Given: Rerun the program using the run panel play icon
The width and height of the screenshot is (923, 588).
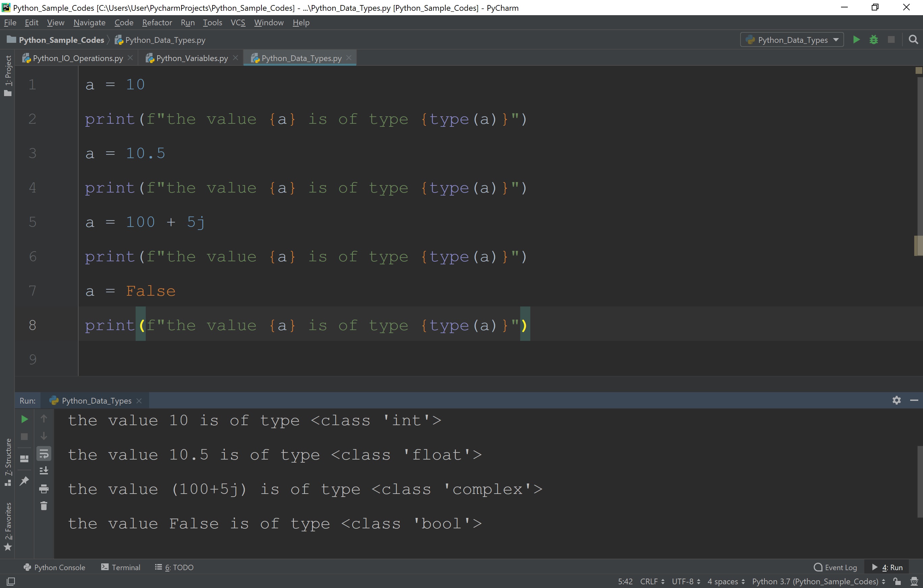Looking at the screenshot, I should (x=24, y=419).
